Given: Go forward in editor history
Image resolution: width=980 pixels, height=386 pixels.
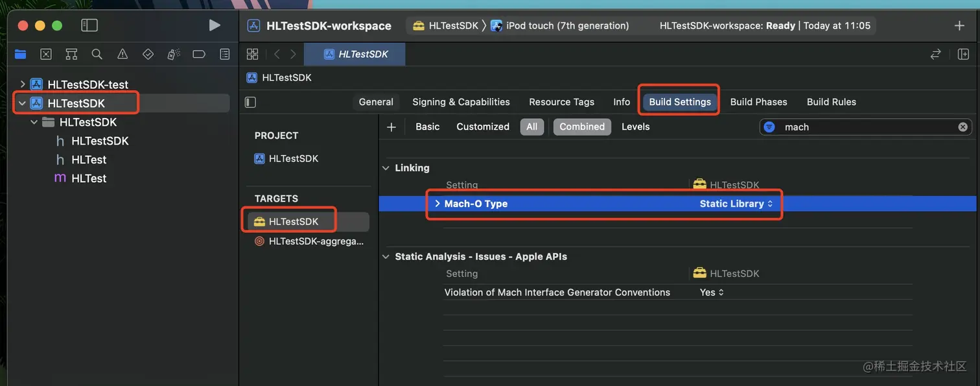Looking at the screenshot, I should 294,54.
